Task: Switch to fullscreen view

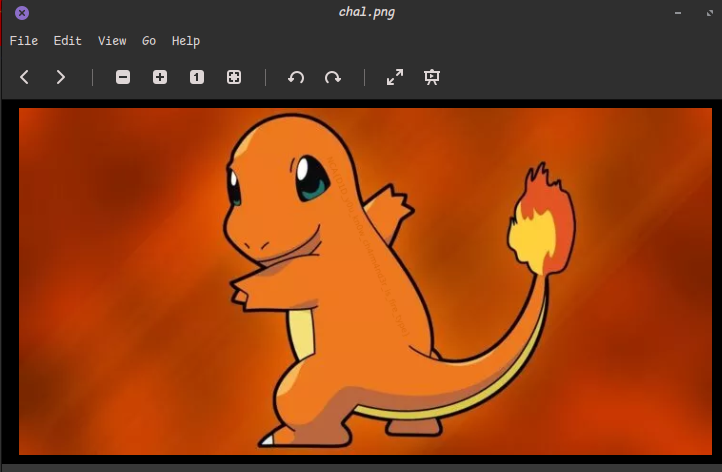Action: click(395, 77)
